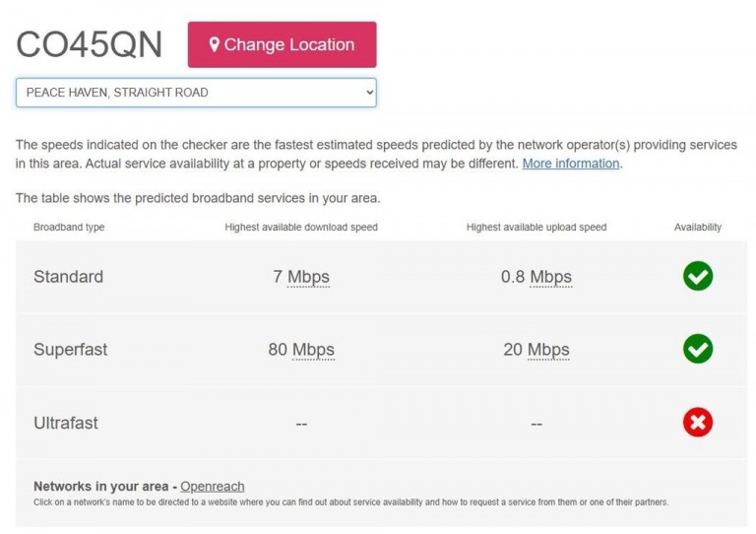Click Mbps abbreviation in Standard upload speed

[550, 277]
